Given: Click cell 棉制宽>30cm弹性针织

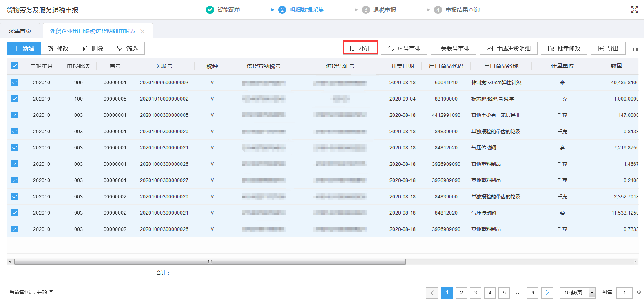Looking at the screenshot, I should click(x=496, y=83).
